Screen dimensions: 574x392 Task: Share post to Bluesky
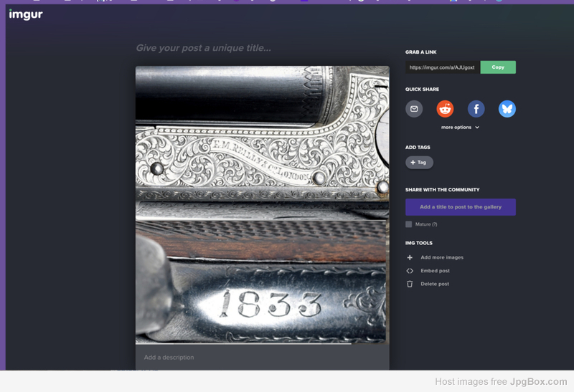[507, 109]
